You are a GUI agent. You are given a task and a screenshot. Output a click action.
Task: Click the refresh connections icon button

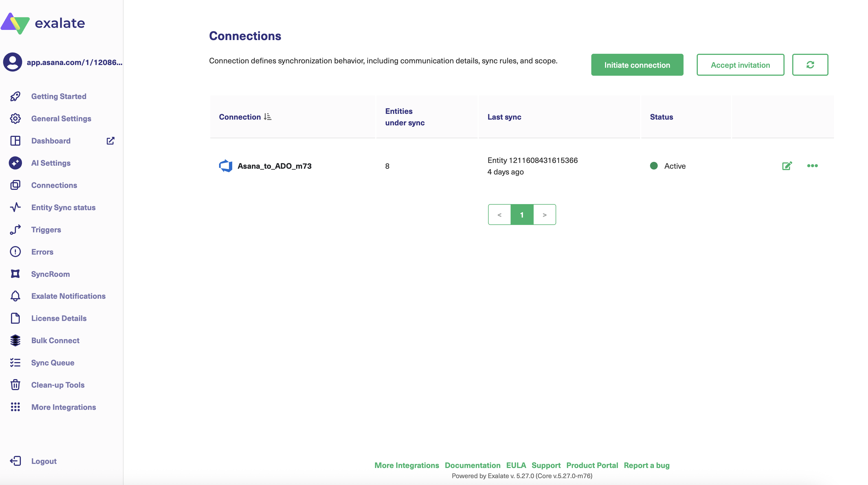click(810, 65)
